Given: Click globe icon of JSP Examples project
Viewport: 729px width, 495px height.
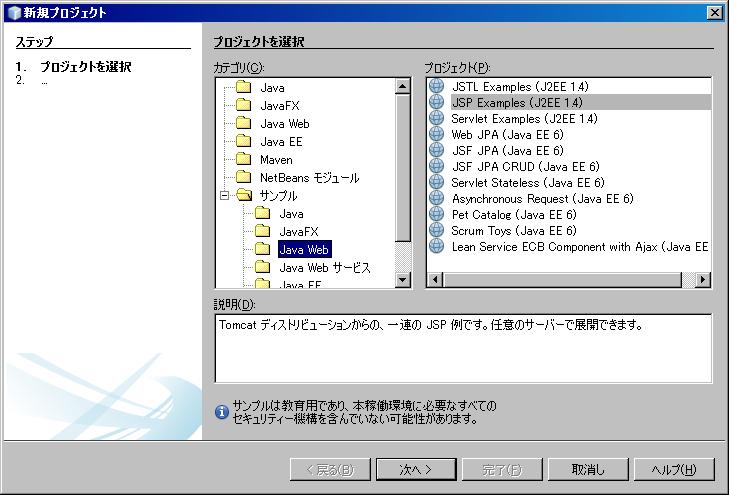Looking at the screenshot, I should point(437,102).
